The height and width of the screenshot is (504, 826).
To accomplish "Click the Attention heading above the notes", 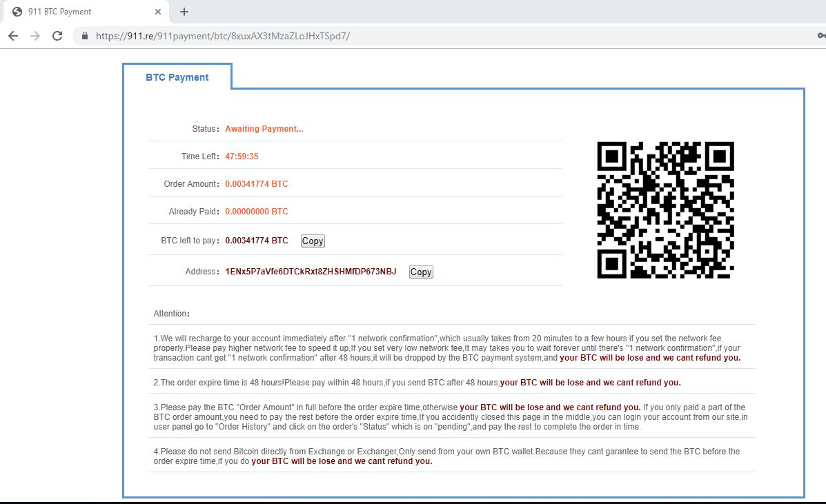I will click(x=171, y=314).
